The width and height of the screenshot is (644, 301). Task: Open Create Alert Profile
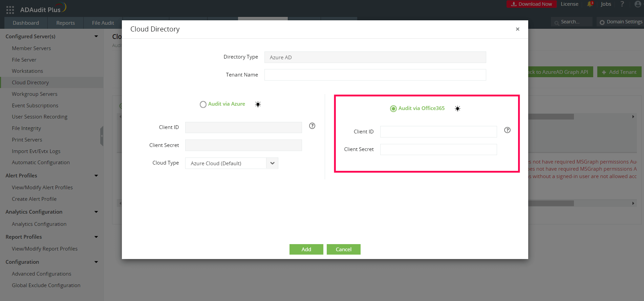click(x=34, y=199)
